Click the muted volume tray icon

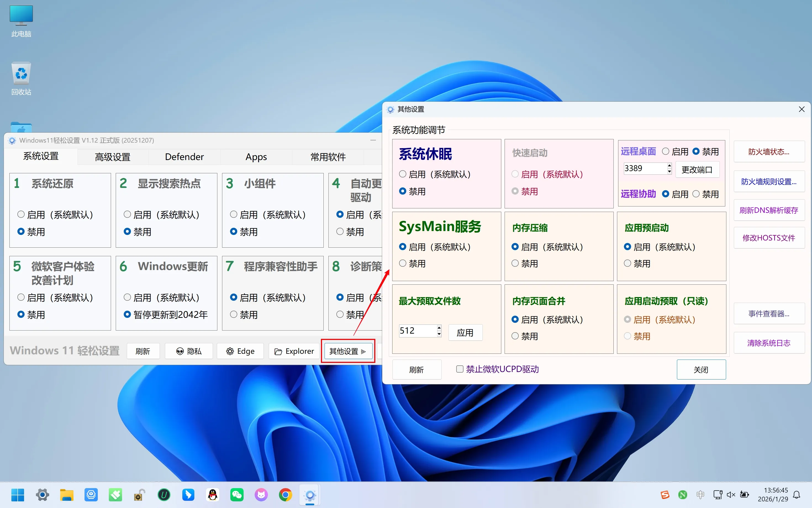pyautogui.click(x=731, y=494)
